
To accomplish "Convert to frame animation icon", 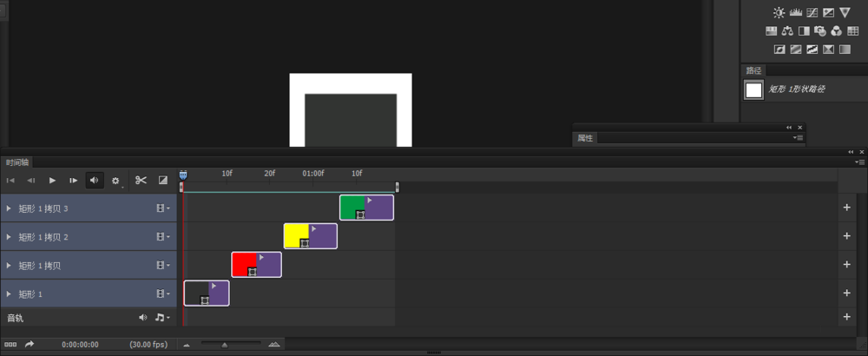I will tap(10, 345).
